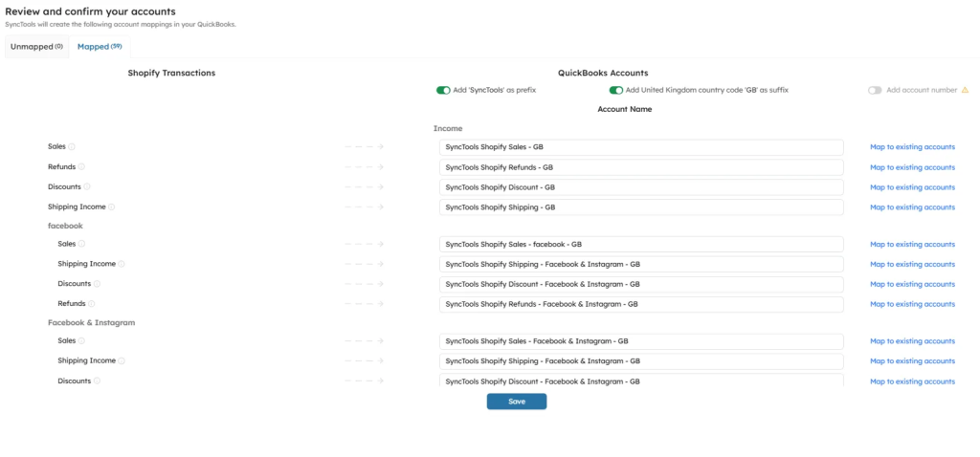The image size is (980, 457).
Task: Click the Shopify Sales - facebook - GB field
Action: pyautogui.click(x=641, y=245)
